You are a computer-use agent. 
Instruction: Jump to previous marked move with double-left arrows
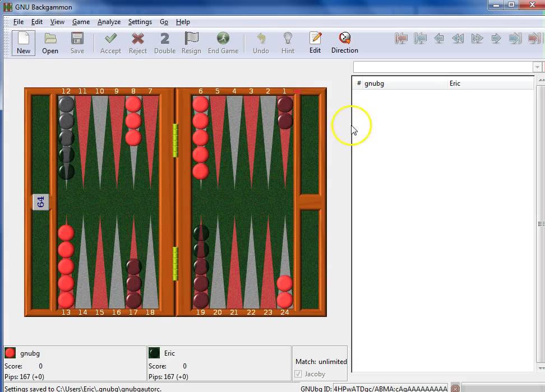(458, 38)
